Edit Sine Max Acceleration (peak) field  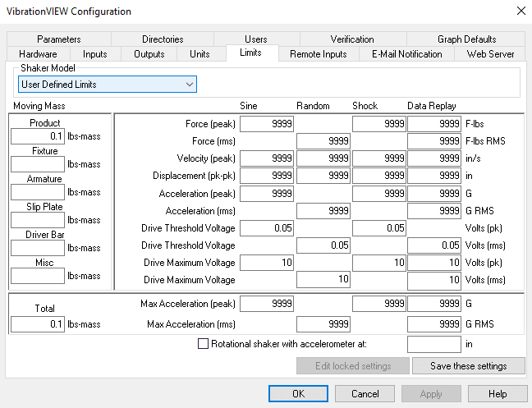pyautogui.click(x=267, y=304)
